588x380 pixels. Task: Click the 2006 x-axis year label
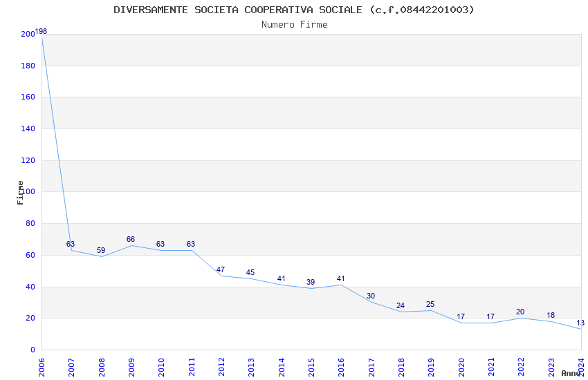tap(42, 368)
